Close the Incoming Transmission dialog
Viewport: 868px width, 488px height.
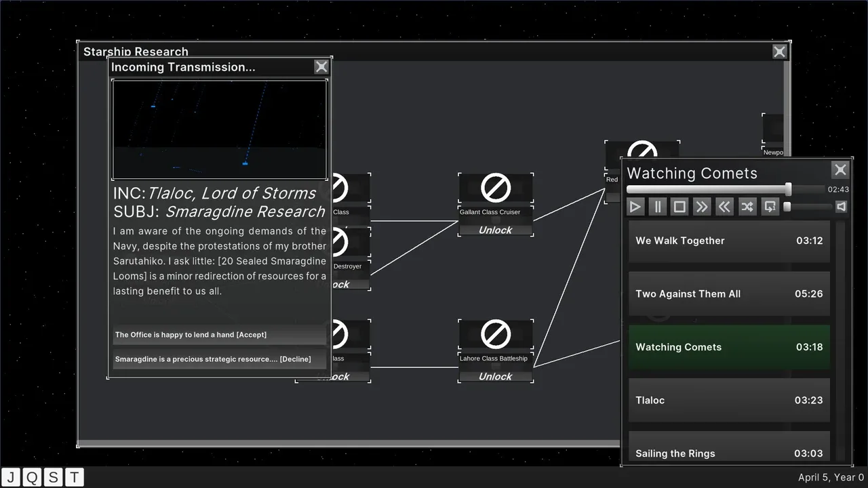321,66
